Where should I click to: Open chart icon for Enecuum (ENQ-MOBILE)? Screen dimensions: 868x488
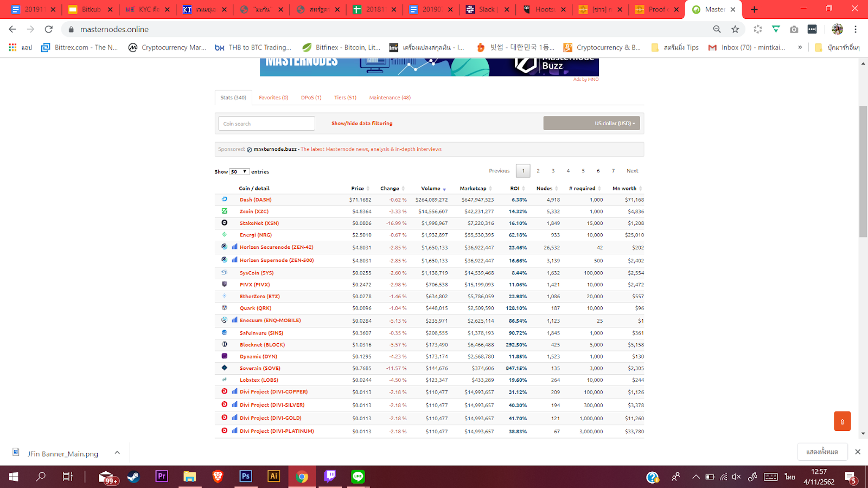click(234, 320)
